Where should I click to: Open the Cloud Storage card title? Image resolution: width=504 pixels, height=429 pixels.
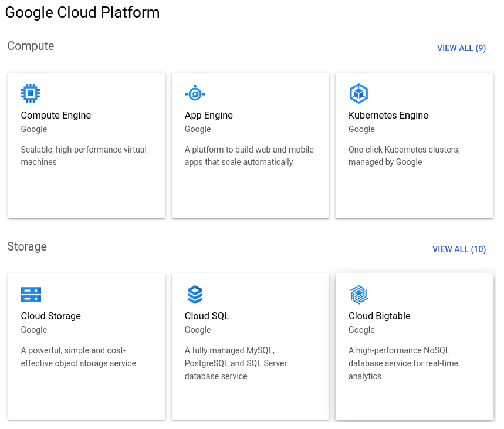pos(51,316)
